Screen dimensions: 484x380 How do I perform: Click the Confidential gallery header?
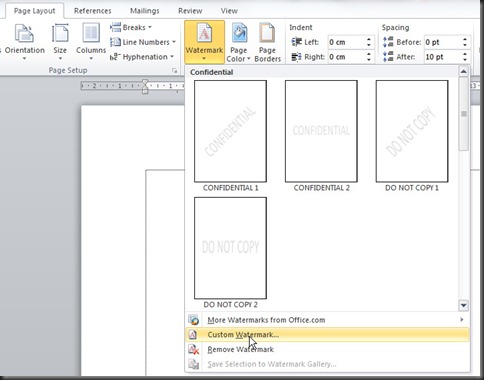(212, 72)
